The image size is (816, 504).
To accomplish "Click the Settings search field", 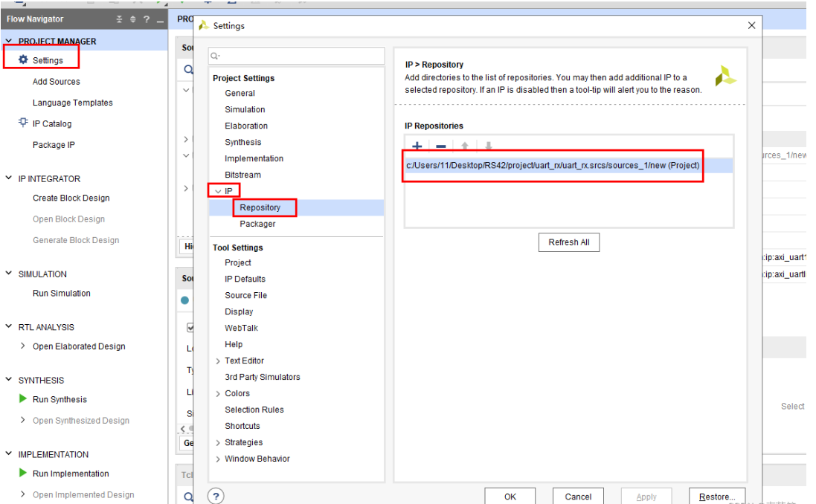I will (x=297, y=56).
